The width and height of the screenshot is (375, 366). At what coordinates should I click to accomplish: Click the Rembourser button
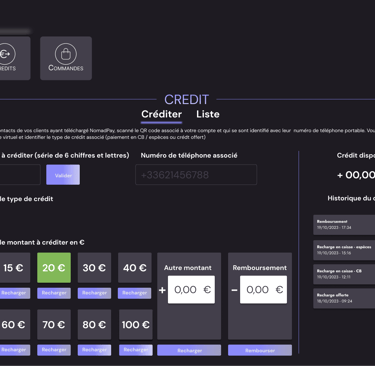coord(260,350)
